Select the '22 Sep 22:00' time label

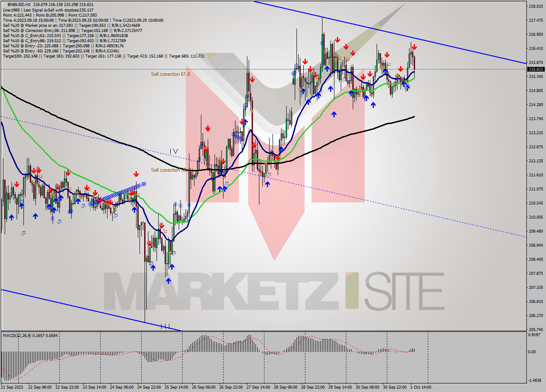(x=67, y=387)
